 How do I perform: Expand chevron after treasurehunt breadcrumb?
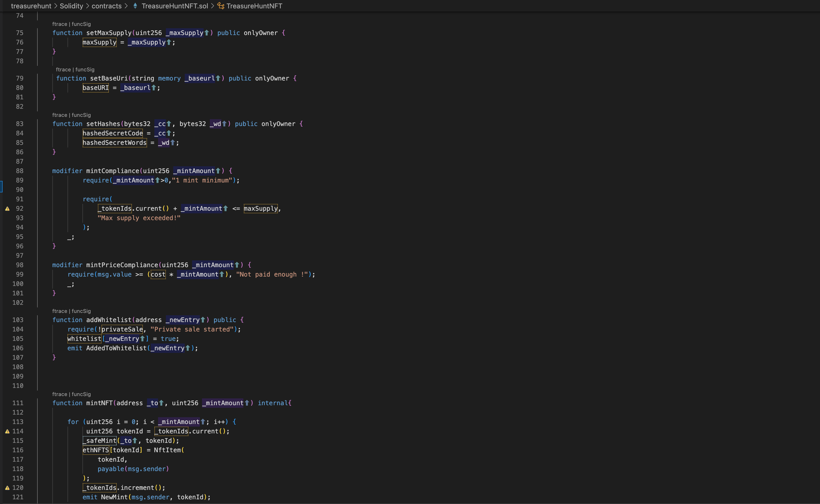[x=56, y=6]
